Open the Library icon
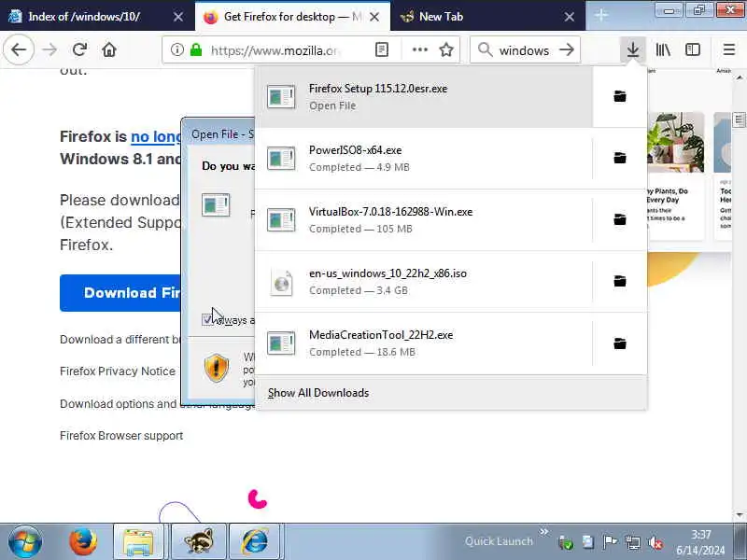The image size is (747, 560). click(x=663, y=49)
